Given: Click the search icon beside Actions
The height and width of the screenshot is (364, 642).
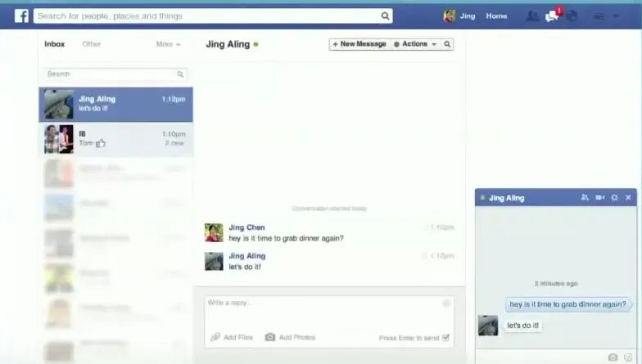Looking at the screenshot, I should pyautogui.click(x=447, y=44).
